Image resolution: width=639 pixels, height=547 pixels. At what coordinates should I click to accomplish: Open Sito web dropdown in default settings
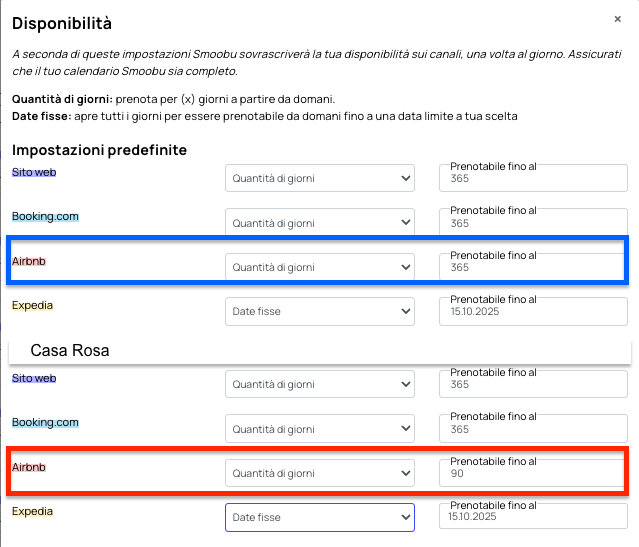pyautogui.click(x=320, y=178)
